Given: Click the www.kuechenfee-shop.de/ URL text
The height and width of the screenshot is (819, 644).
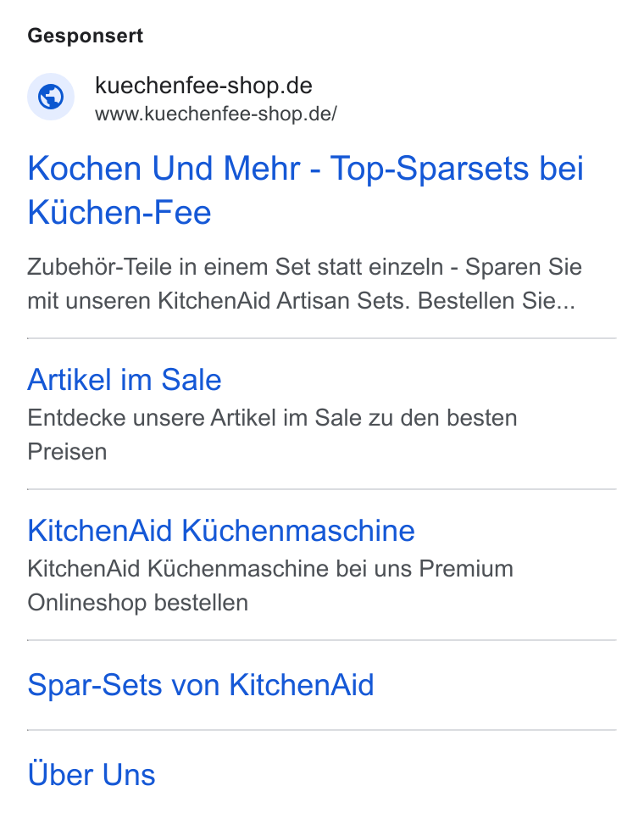Looking at the screenshot, I should coord(216,114).
